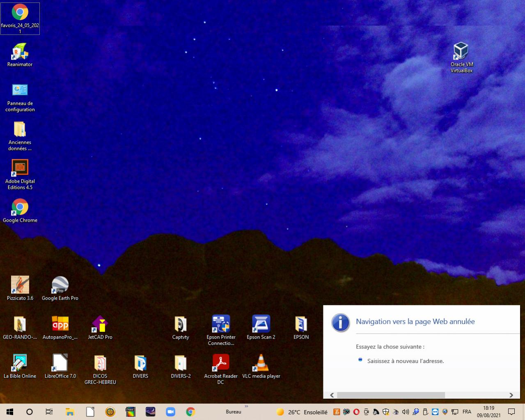Open Cortana search circle on taskbar

30,412
